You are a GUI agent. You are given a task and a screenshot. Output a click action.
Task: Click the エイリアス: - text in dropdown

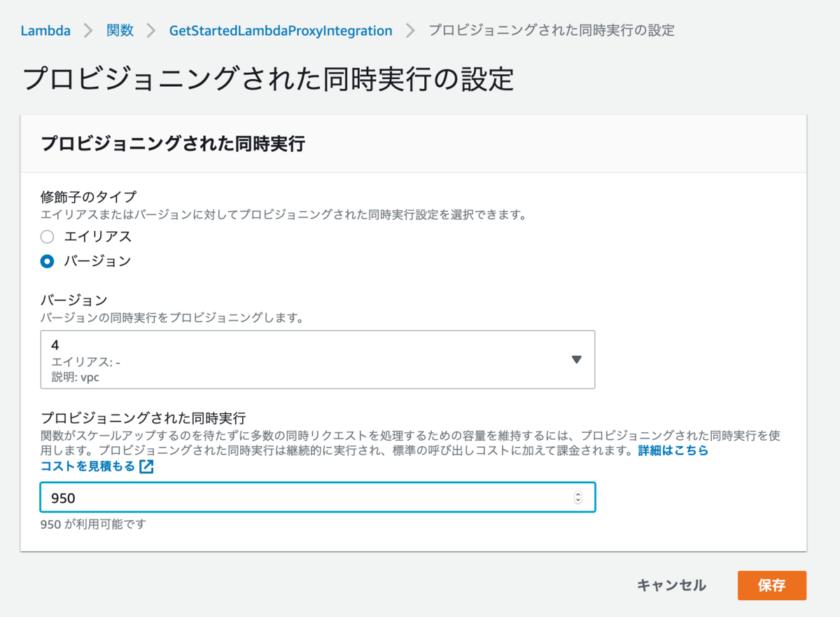click(x=86, y=362)
